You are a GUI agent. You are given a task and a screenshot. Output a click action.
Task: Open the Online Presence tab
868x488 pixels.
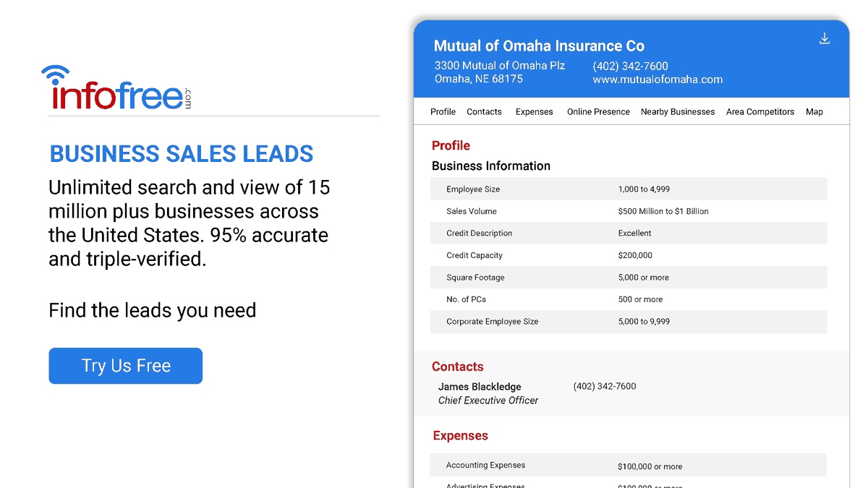(598, 111)
